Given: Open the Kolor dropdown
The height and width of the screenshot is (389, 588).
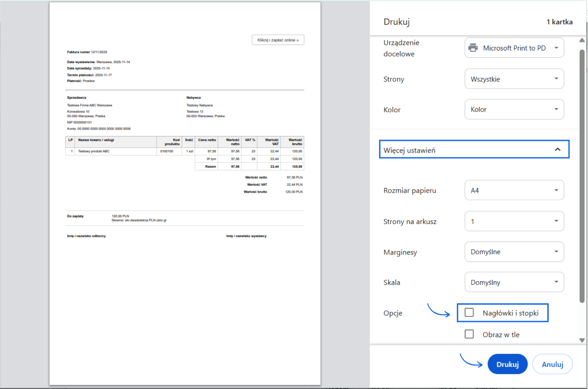Looking at the screenshot, I should pos(514,109).
